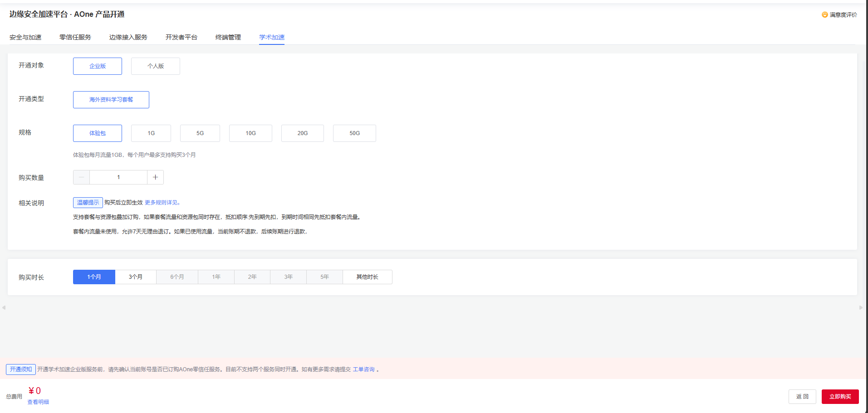Select the 1G specification
The height and width of the screenshot is (413, 868).
tap(151, 133)
